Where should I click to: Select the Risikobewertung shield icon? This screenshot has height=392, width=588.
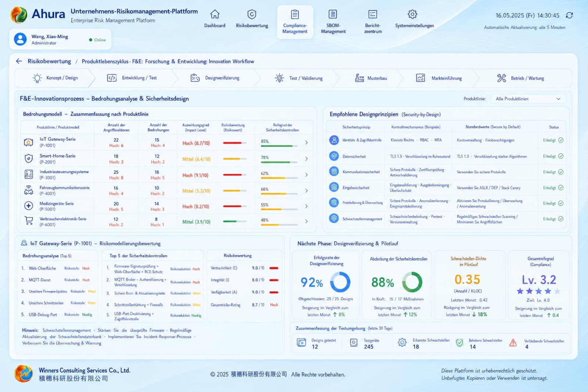click(x=252, y=14)
